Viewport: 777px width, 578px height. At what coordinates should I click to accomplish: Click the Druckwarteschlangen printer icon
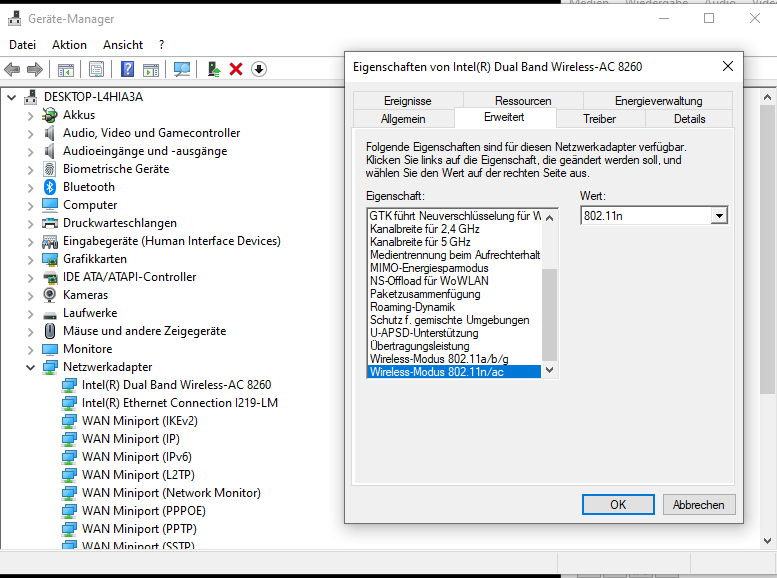coord(50,223)
